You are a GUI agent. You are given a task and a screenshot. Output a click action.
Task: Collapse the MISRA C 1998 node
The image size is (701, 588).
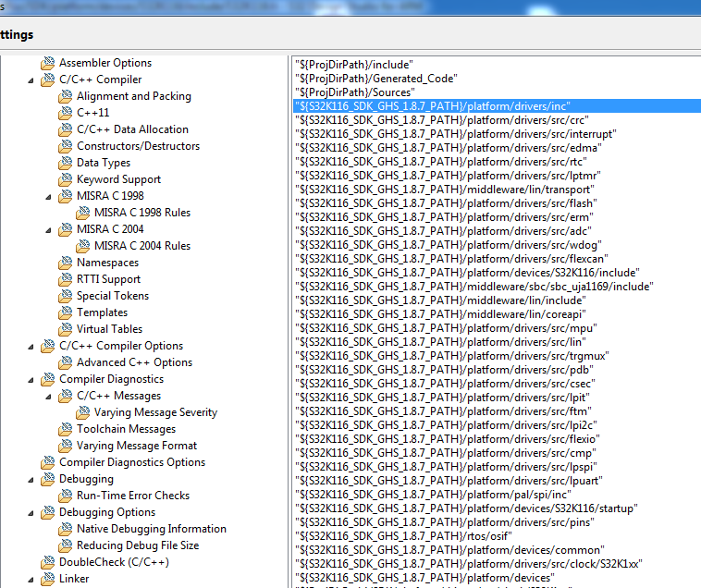(x=48, y=197)
